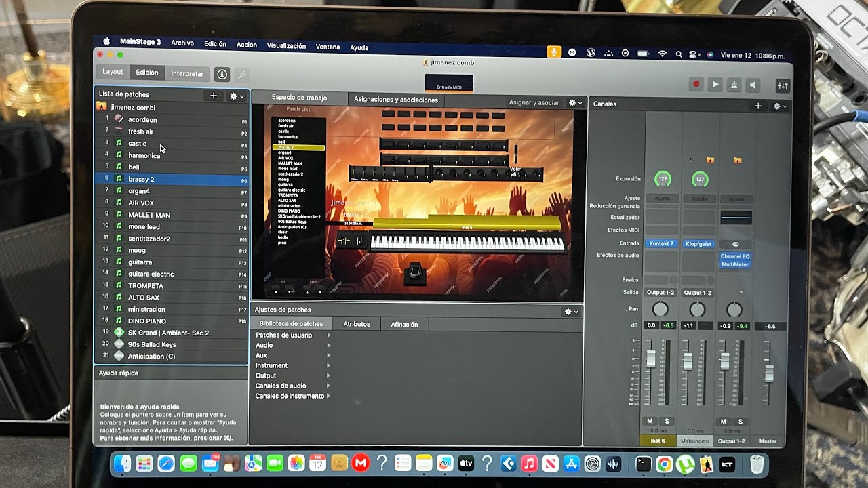Open Control Center in menu bar
Screen dimensions: 868x488
click(x=693, y=54)
